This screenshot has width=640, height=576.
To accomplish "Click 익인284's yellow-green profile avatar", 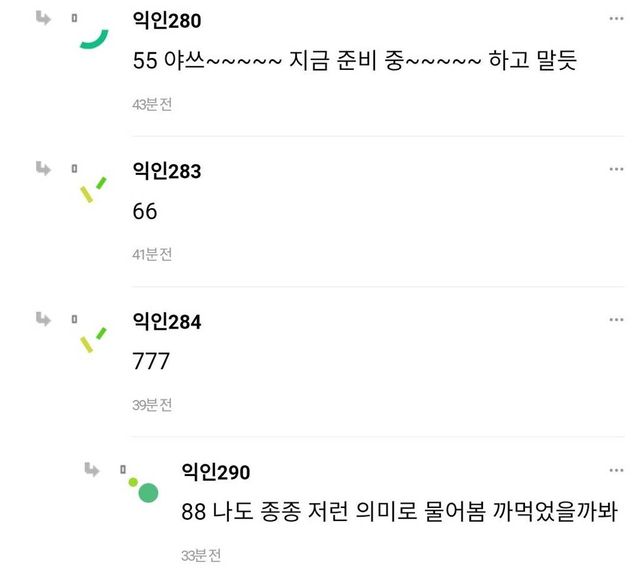I will (x=93, y=338).
